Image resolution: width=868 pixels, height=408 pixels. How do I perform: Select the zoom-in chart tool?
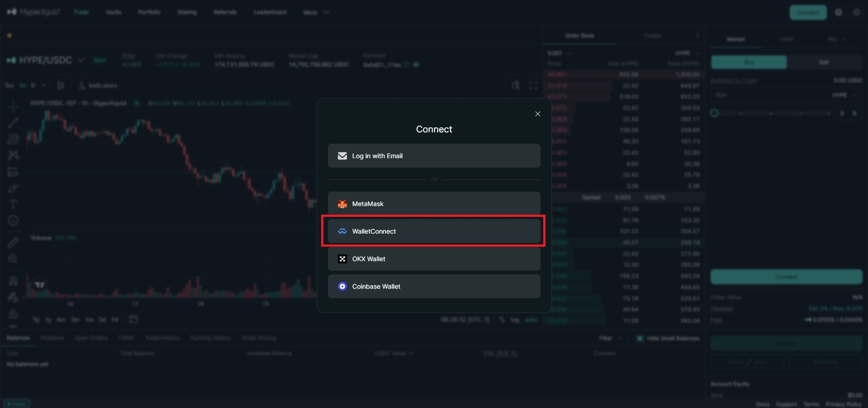click(x=13, y=259)
